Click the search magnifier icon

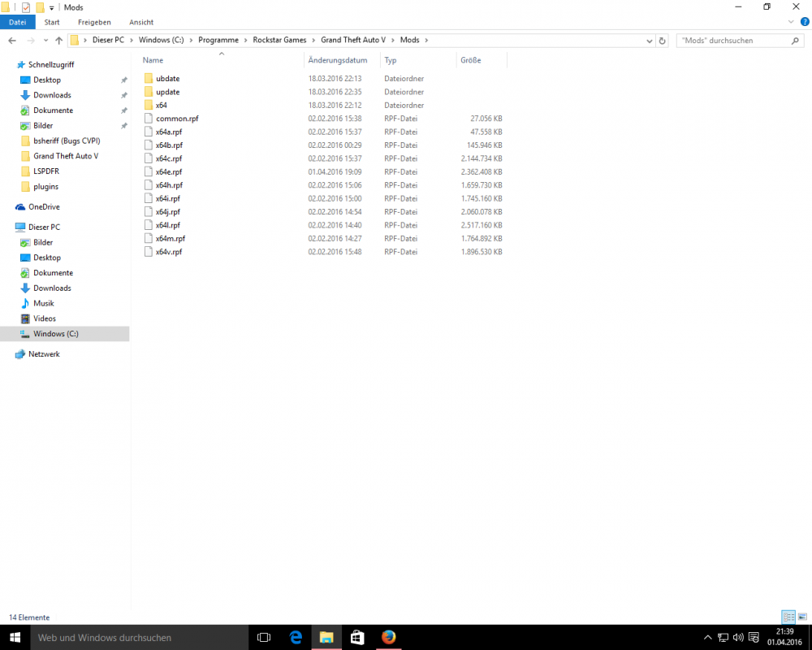[795, 41]
